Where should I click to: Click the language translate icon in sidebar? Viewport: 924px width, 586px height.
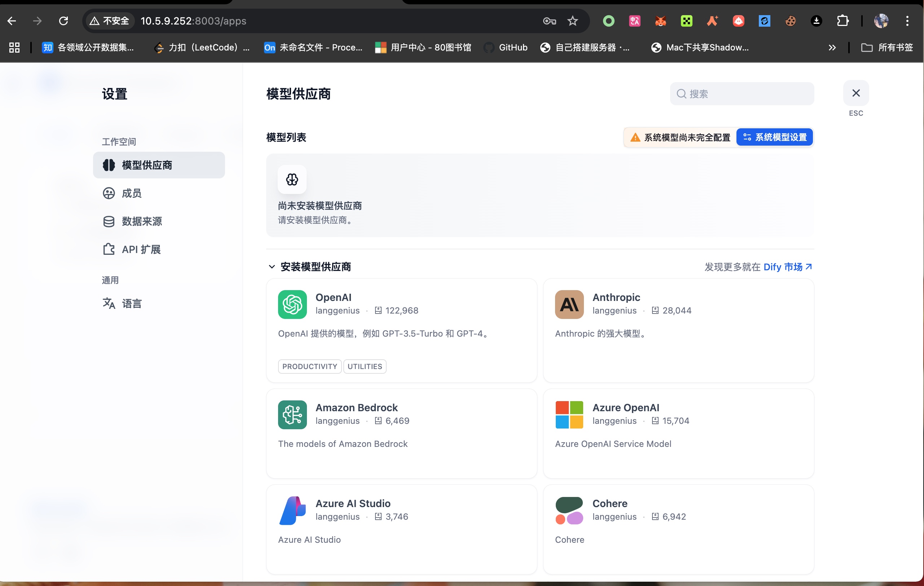pos(109,303)
